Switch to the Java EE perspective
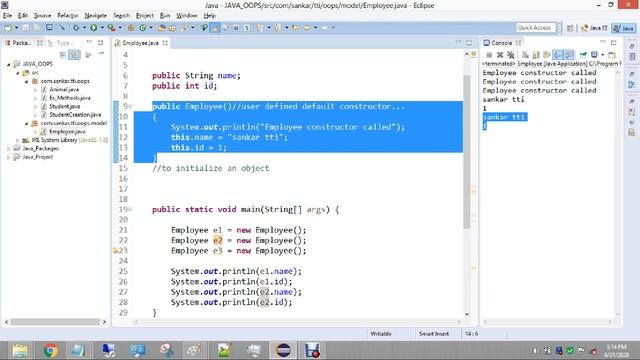Image resolution: width=640 pixels, height=360 pixels. point(594,28)
